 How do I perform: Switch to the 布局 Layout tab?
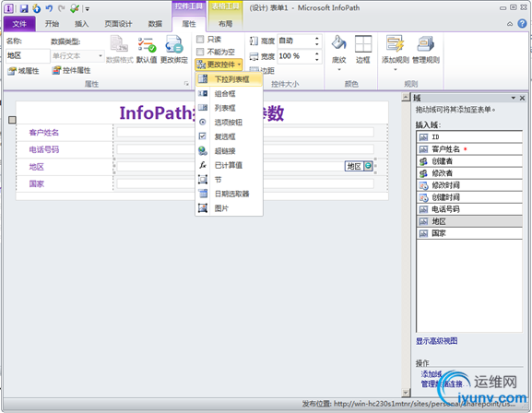click(x=225, y=23)
